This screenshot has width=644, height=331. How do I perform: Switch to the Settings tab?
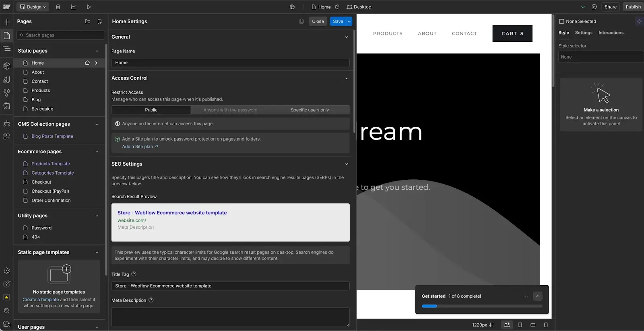[584, 33]
